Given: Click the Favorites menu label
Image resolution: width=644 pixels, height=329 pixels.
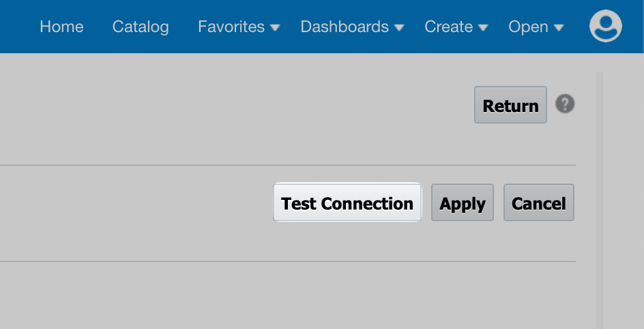Looking at the screenshot, I should pyautogui.click(x=231, y=27).
